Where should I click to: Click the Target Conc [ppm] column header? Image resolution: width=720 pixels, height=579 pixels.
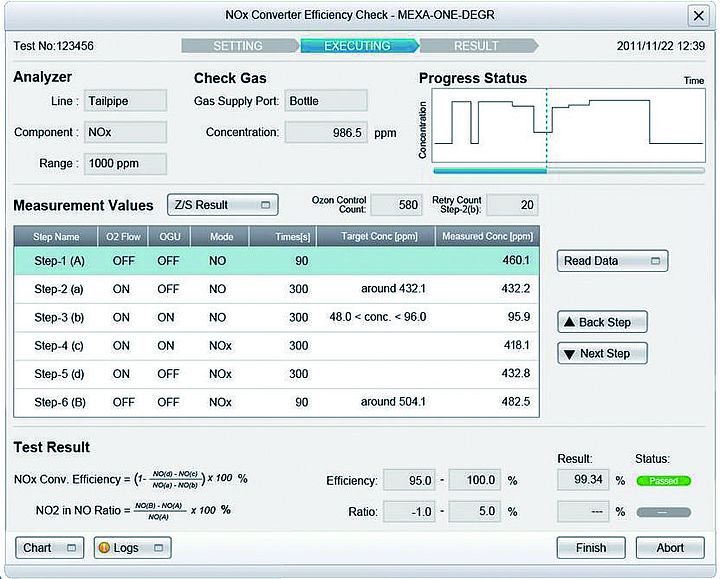pyautogui.click(x=376, y=236)
